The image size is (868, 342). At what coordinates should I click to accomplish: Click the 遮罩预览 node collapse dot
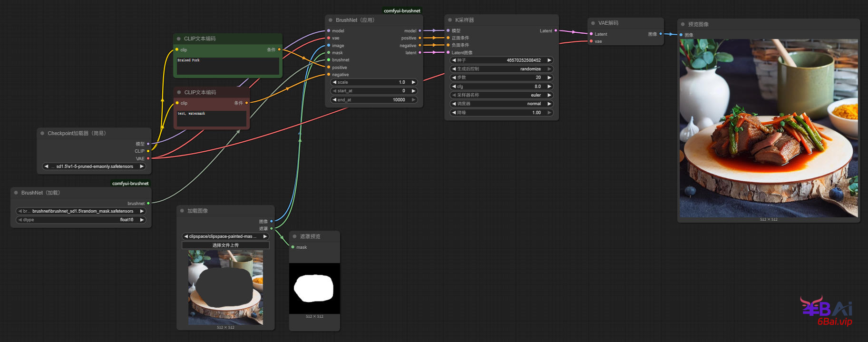[295, 236]
